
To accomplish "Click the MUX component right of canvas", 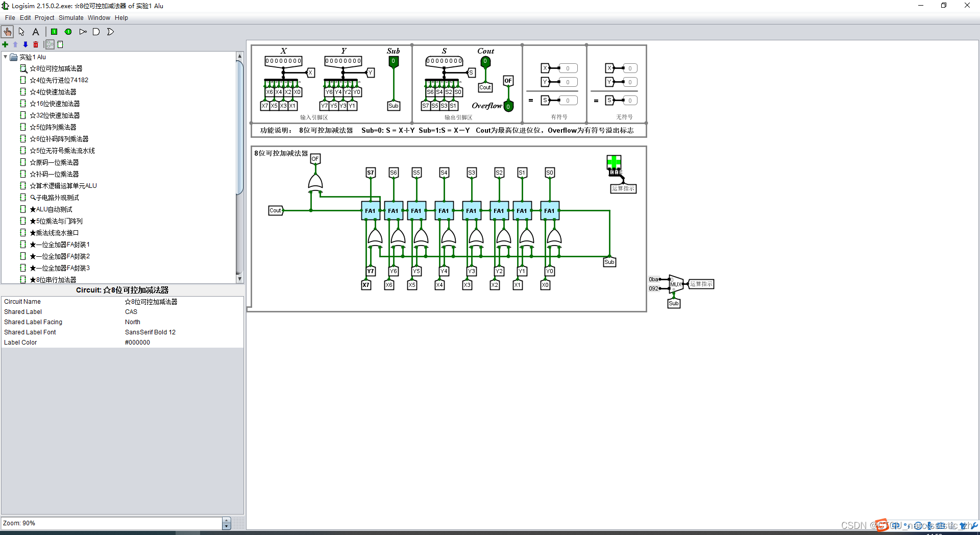I will (x=676, y=284).
